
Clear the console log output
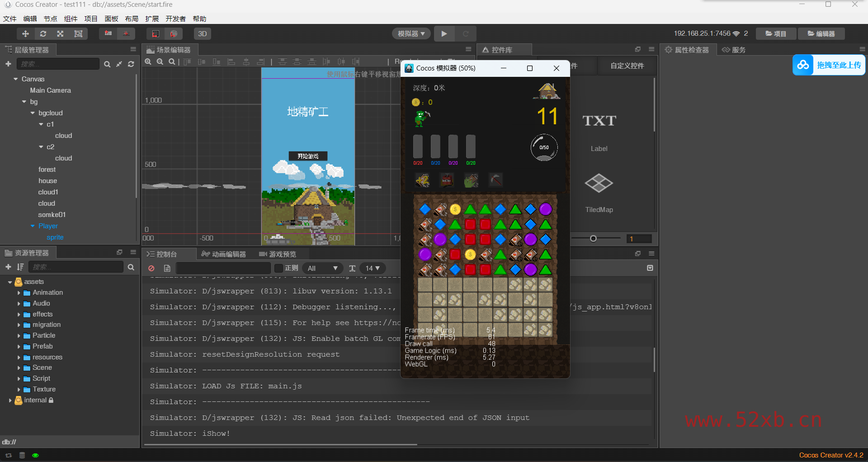click(x=151, y=268)
